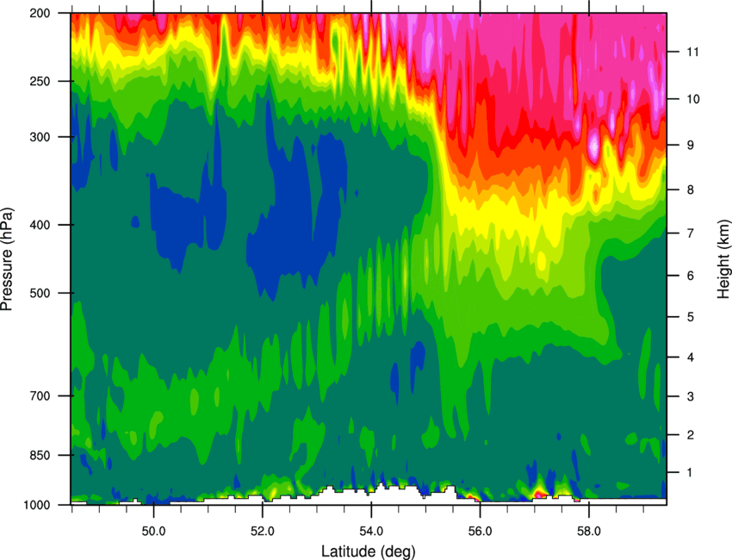Click the Pressure (hPa) axis title

tap(7, 259)
